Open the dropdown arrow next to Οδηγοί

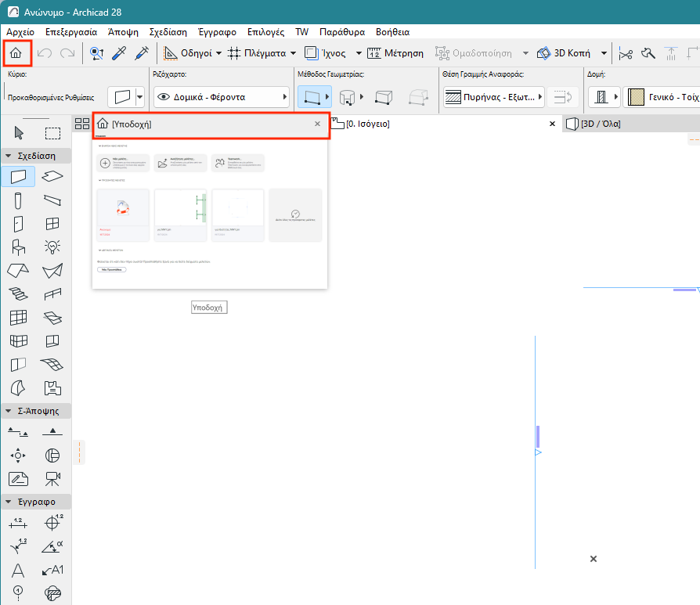[x=218, y=53]
